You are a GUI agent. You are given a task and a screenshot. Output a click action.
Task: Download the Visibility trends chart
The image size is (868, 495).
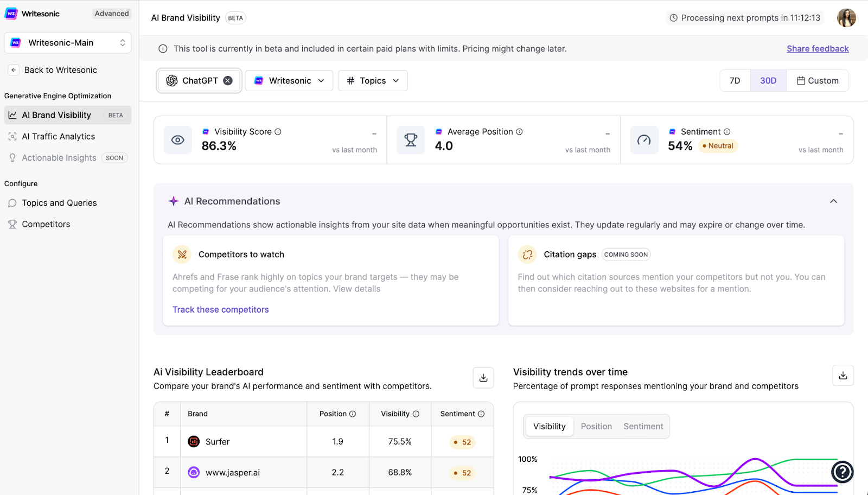point(843,376)
